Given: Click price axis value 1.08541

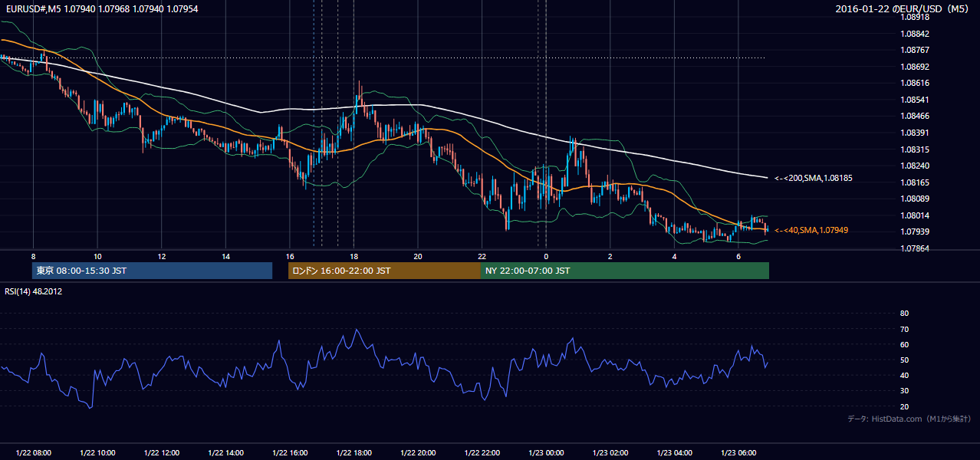Looking at the screenshot, I should [x=914, y=100].
